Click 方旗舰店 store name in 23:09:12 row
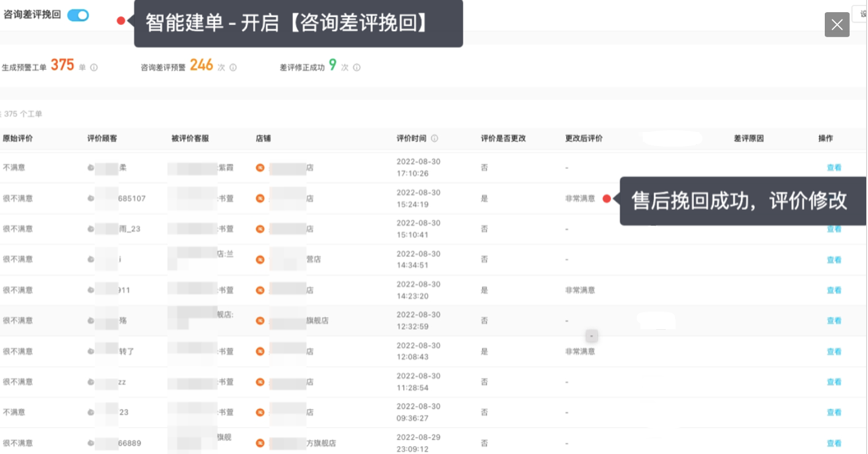 point(321,443)
